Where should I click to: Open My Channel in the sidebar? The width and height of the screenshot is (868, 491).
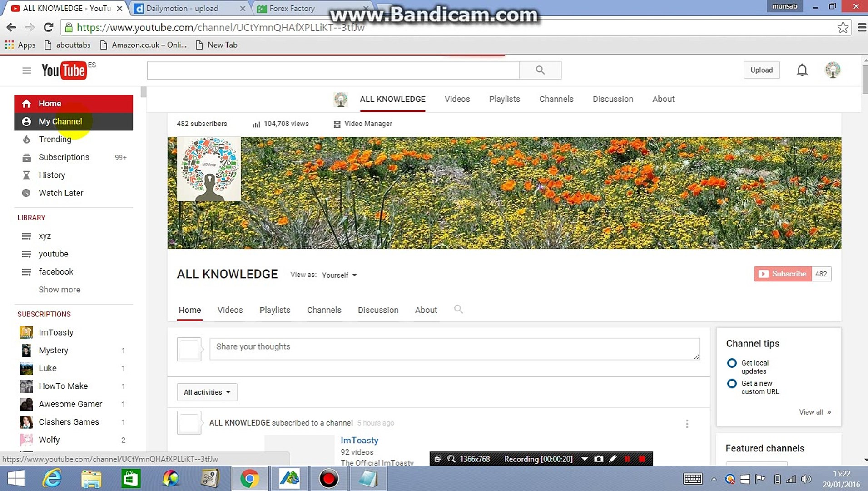coord(74,121)
